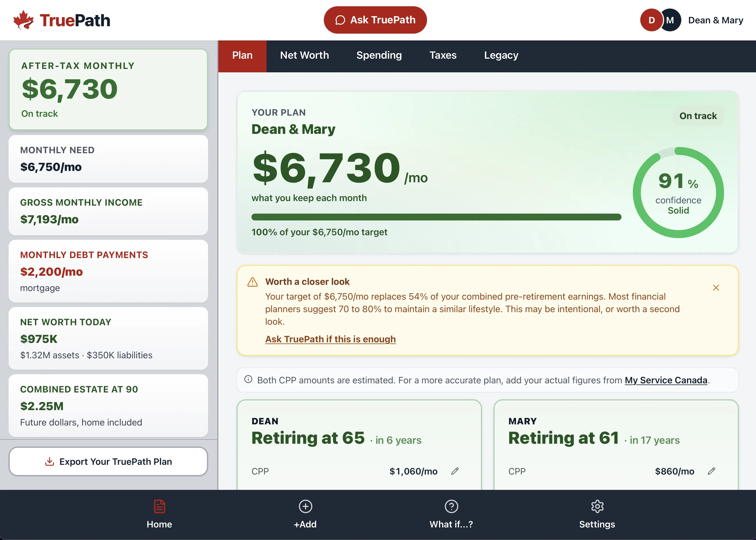
Task: Click the M avatar circle
Action: pos(670,20)
